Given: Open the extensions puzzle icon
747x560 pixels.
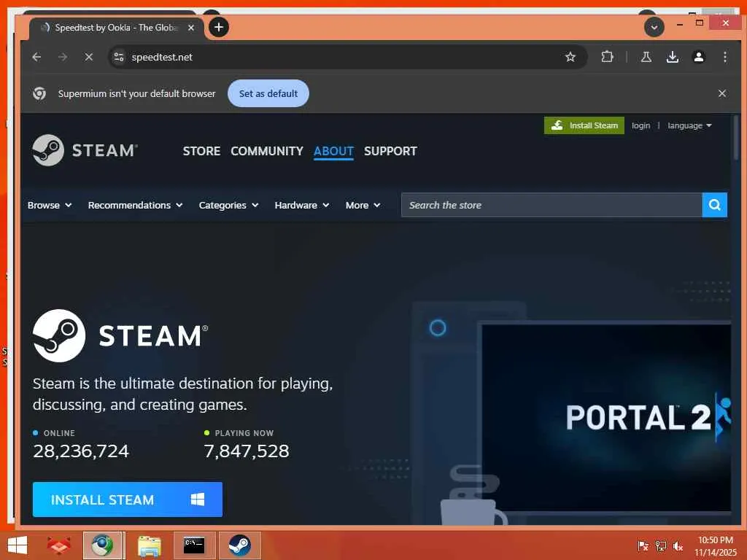Looking at the screenshot, I should (607, 57).
